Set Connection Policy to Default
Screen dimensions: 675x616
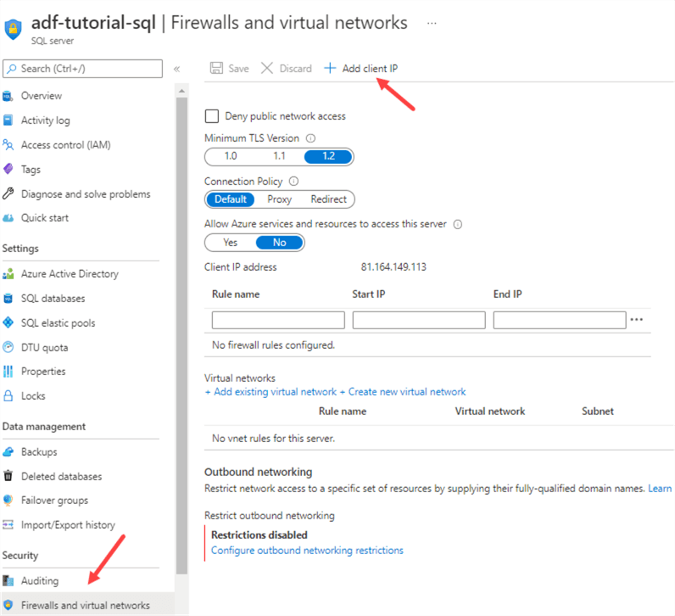pos(231,199)
